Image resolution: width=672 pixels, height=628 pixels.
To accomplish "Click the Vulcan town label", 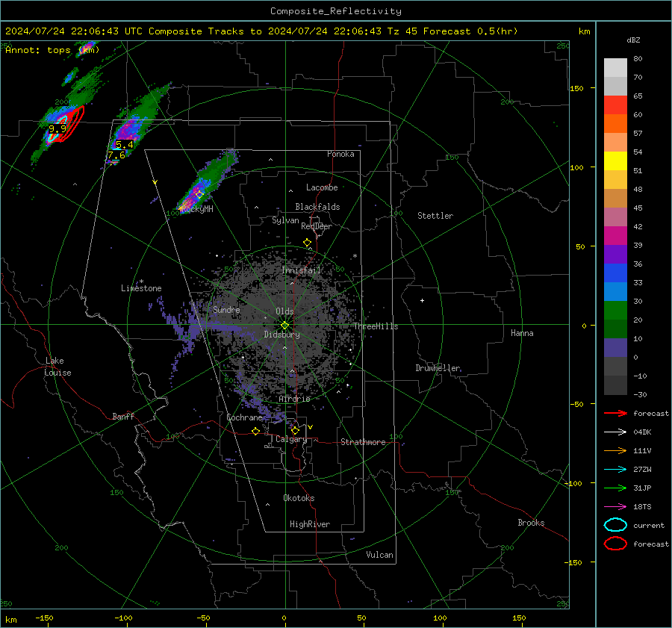I will 379,555.
